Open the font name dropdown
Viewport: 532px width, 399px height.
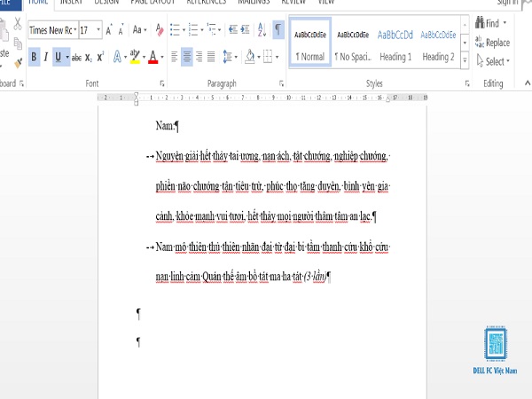pos(75,30)
